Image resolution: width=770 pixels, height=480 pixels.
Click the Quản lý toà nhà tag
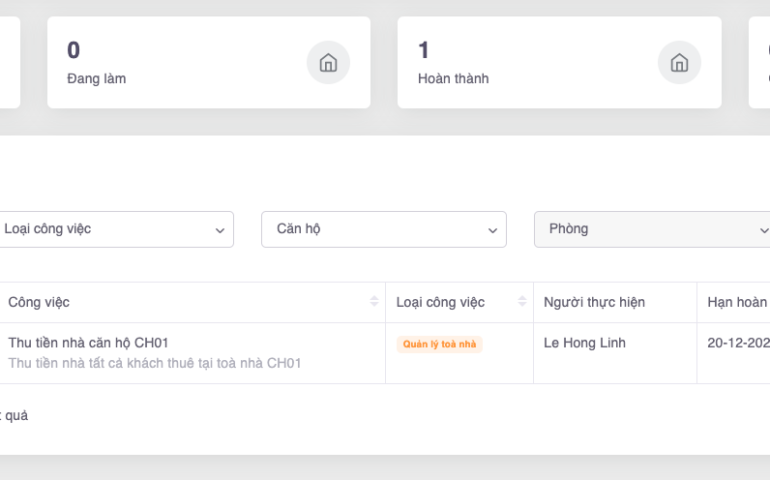coord(439,344)
